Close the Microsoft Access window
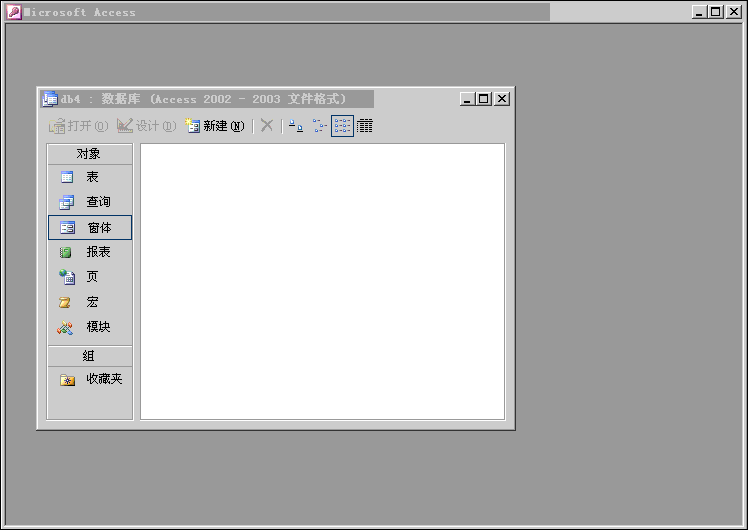This screenshot has width=748, height=530. click(x=733, y=12)
